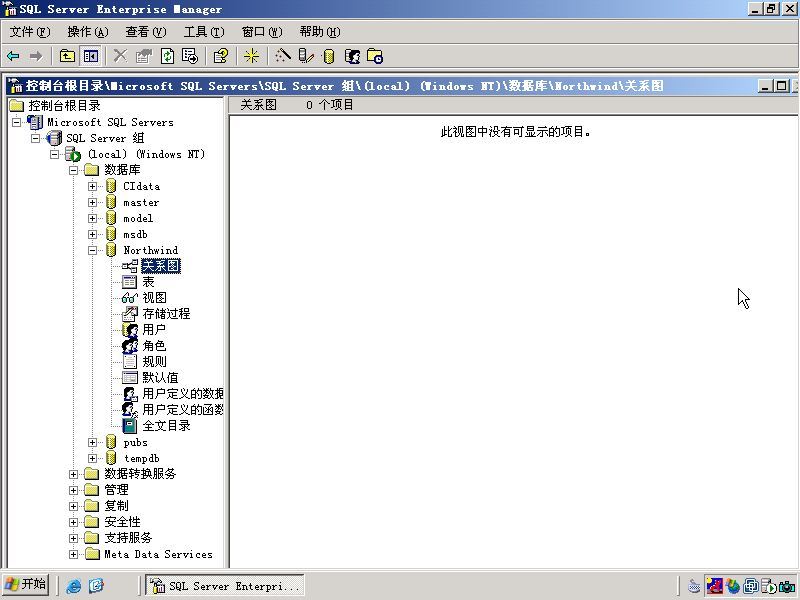Collapse the Northwind database
800x600 pixels.
[92, 251]
